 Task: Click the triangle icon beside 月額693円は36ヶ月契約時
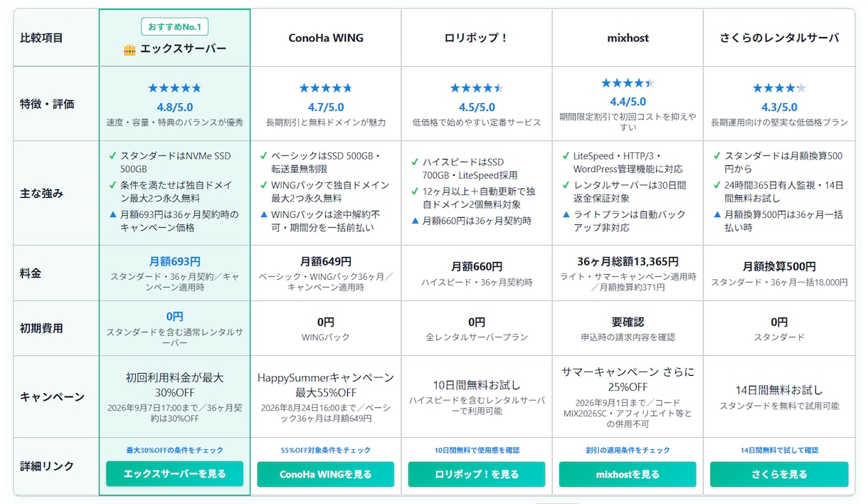tap(112, 214)
